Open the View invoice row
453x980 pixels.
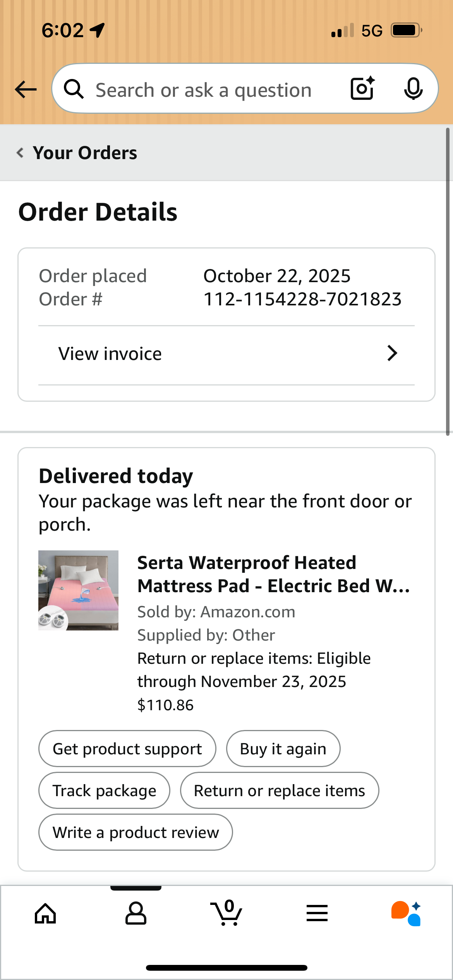click(x=226, y=354)
